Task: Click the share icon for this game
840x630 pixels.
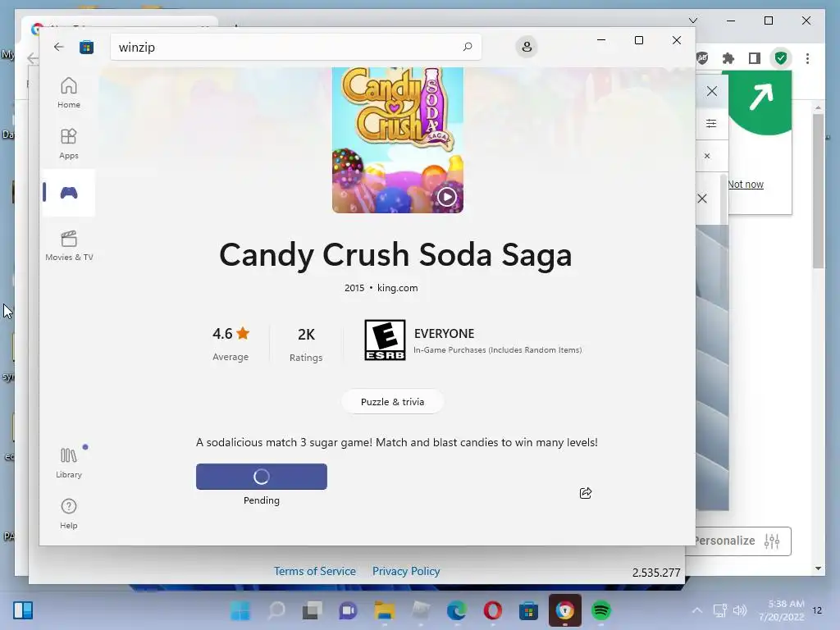Action: pos(586,493)
